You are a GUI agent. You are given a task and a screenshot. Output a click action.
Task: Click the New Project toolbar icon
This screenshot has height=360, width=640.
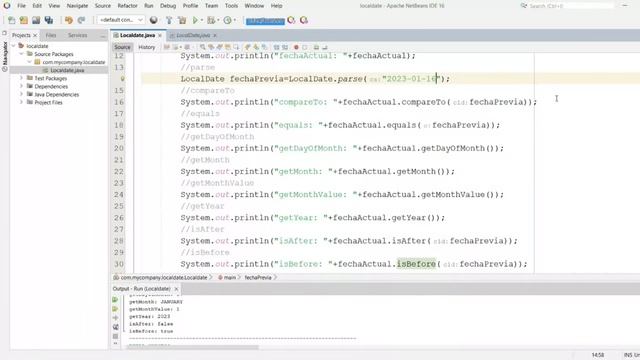click(24, 20)
